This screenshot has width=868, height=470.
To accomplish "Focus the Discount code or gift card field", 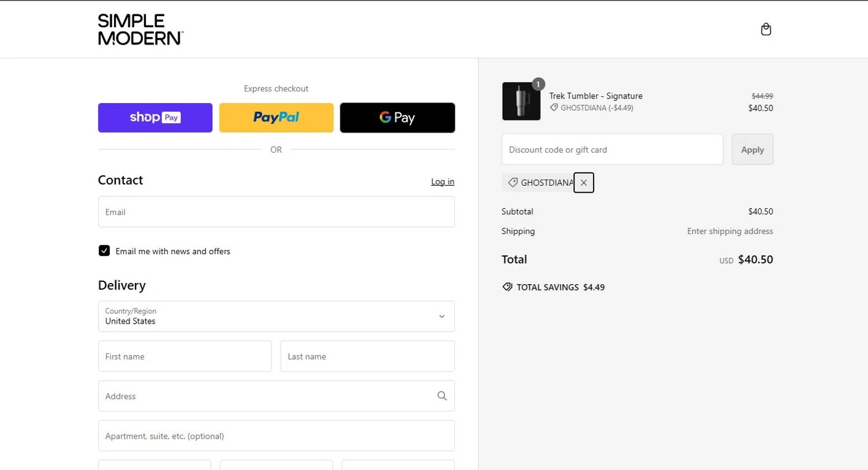I will tap(612, 149).
